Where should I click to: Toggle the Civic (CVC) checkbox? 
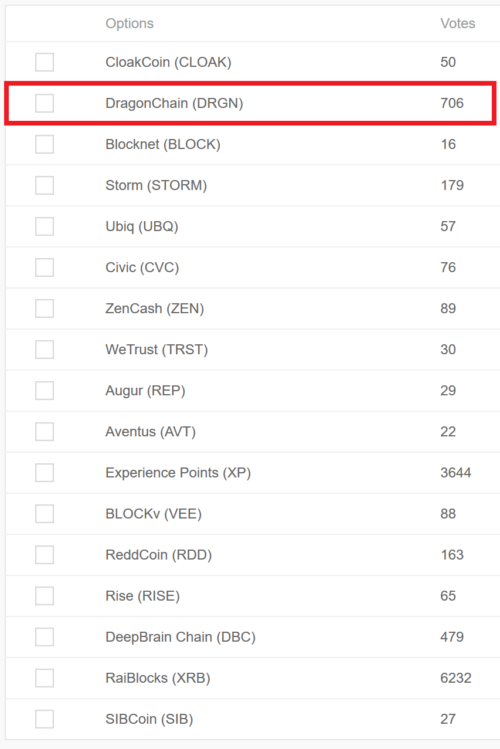44,268
